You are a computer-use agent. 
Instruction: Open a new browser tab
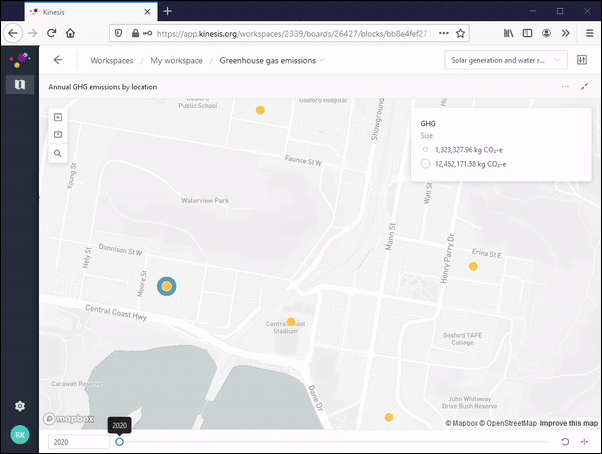tap(167, 11)
